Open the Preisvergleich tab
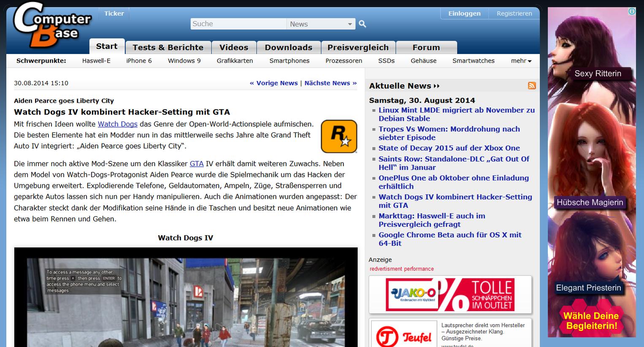Screen dimensions: 644x347 pos(358,47)
